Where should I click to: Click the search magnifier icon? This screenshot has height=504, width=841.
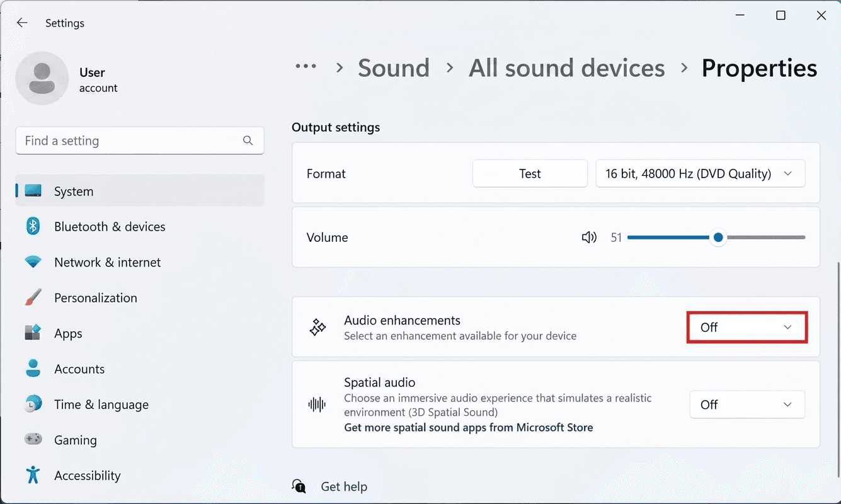[248, 140]
